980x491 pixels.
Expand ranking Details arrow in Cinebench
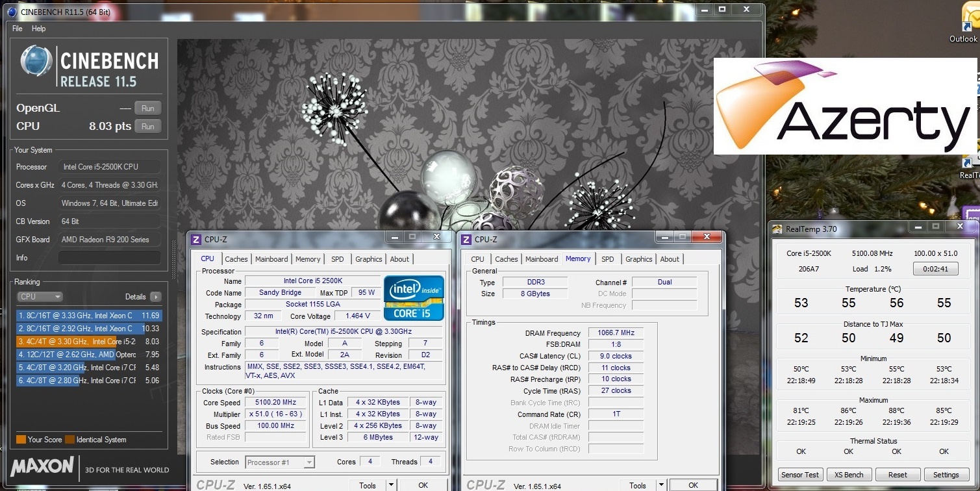[155, 297]
